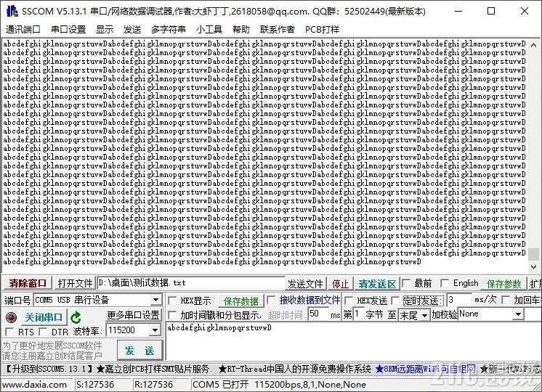
Task: Click the file path field 测试数据.txt
Action: click(x=191, y=283)
